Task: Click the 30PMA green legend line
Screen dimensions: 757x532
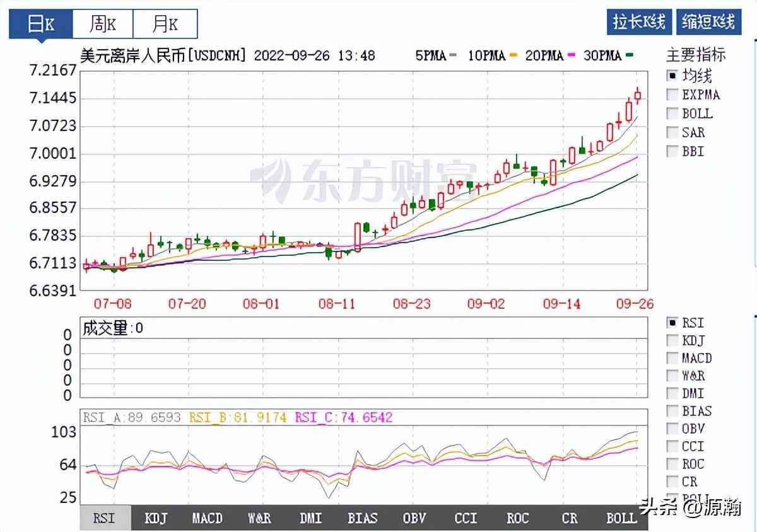Action: [x=628, y=56]
